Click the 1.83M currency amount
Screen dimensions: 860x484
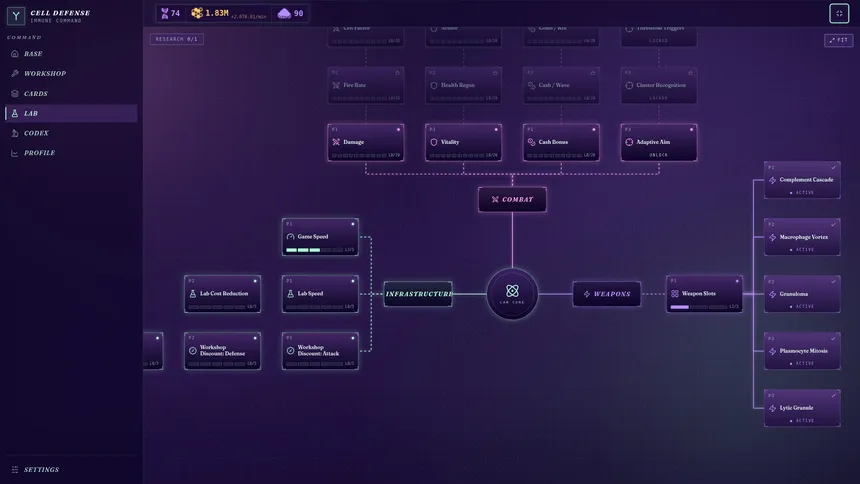[217, 13]
